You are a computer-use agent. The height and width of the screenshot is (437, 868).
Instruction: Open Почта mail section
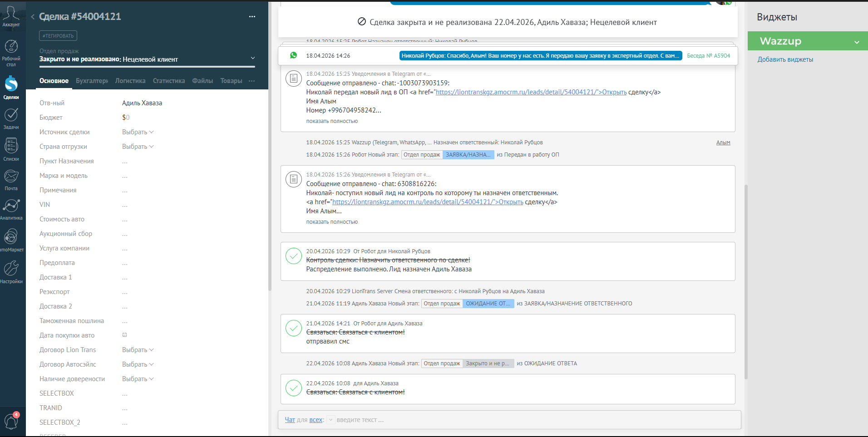coord(11,180)
